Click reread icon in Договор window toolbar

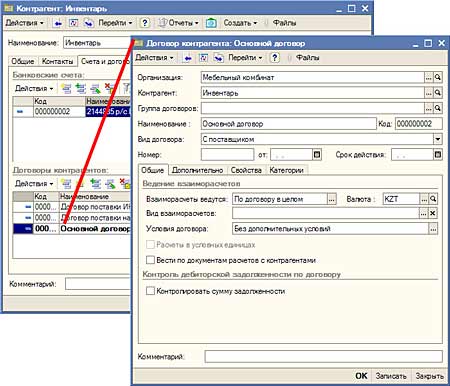pos(203,58)
